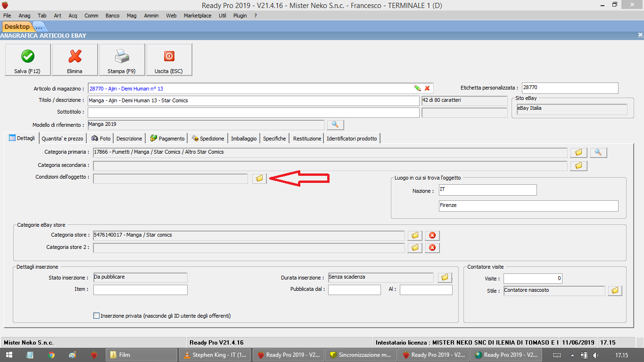
Task: Open the Web menu
Action: 171,16
